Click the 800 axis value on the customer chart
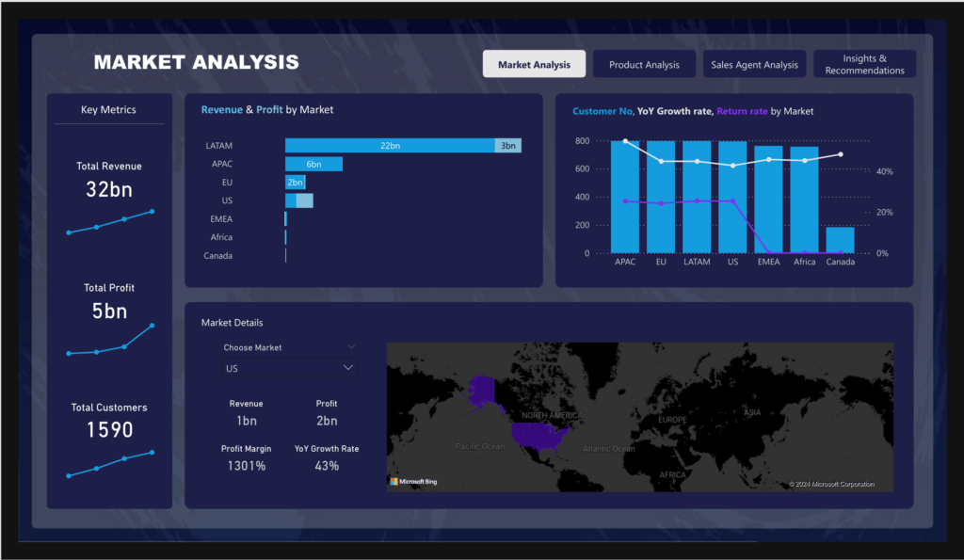The width and height of the screenshot is (964, 560). click(582, 141)
